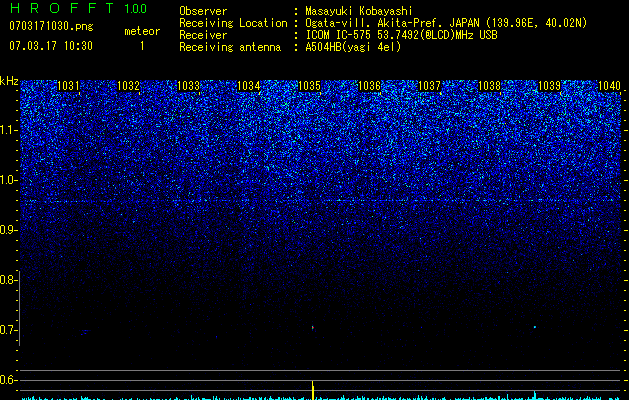Click the Receiver field label
This screenshot has width=629, height=400.
203,35
